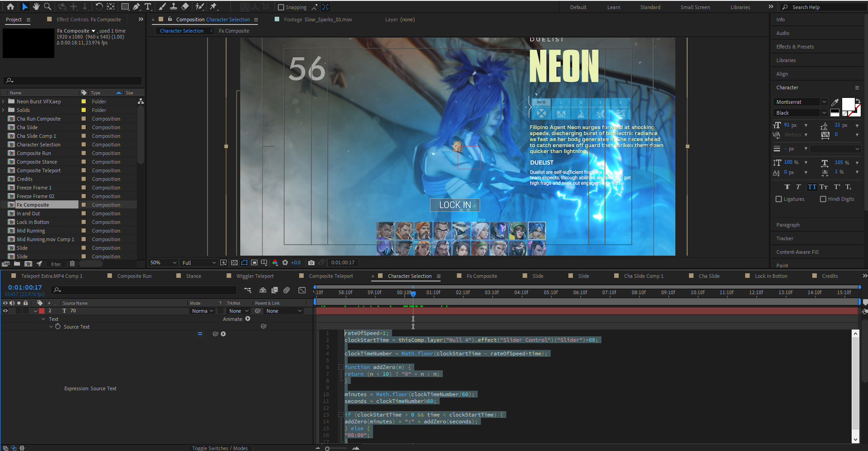Click the Animate text menu button
The width and height of the screenshot is (868, 451).
click(x=248, y=319)
